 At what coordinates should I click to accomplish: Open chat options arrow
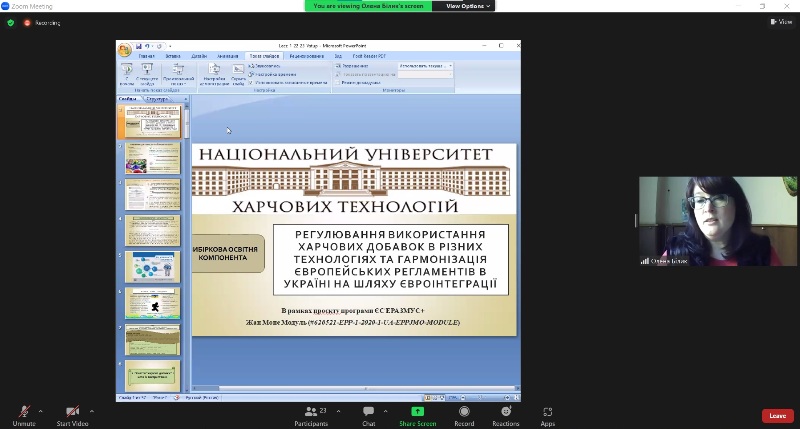385,411
